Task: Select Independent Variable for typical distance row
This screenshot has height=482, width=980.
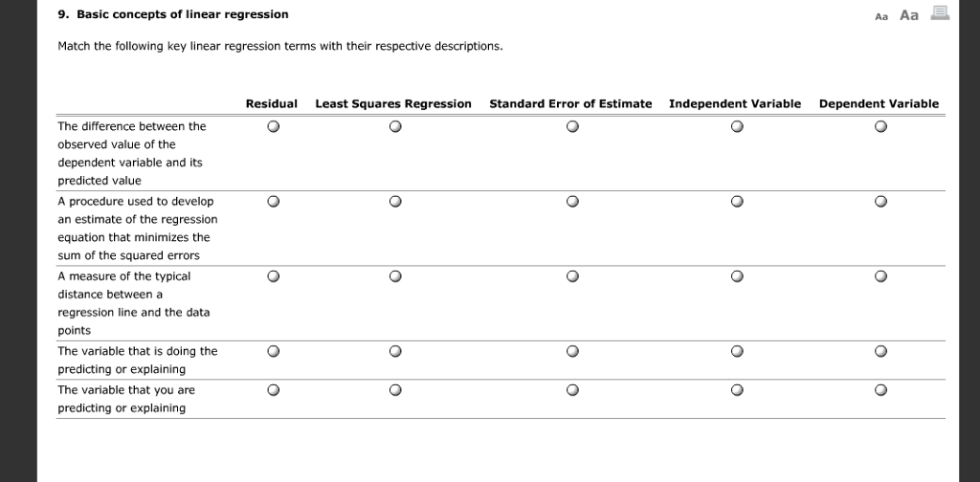Action: tap(737, 276)
